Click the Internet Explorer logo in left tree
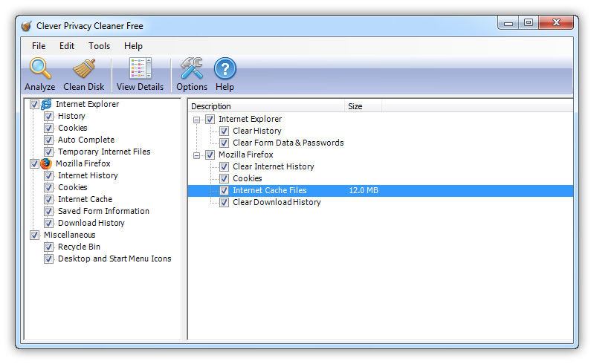Image resolution: width=594 pixels, height=364 pixels. click(46, 104)
